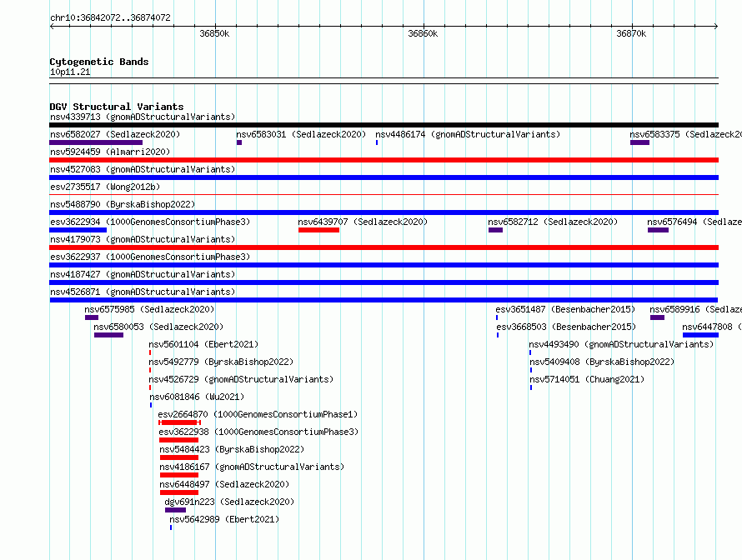Click nsv4179073 gnomADStructuralVariants label

[143, 239]
